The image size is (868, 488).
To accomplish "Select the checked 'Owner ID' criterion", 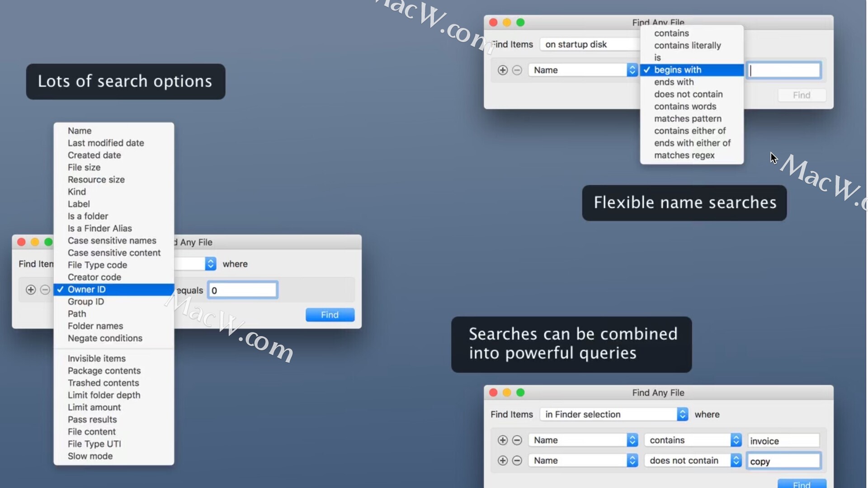I will pos(113,289).
